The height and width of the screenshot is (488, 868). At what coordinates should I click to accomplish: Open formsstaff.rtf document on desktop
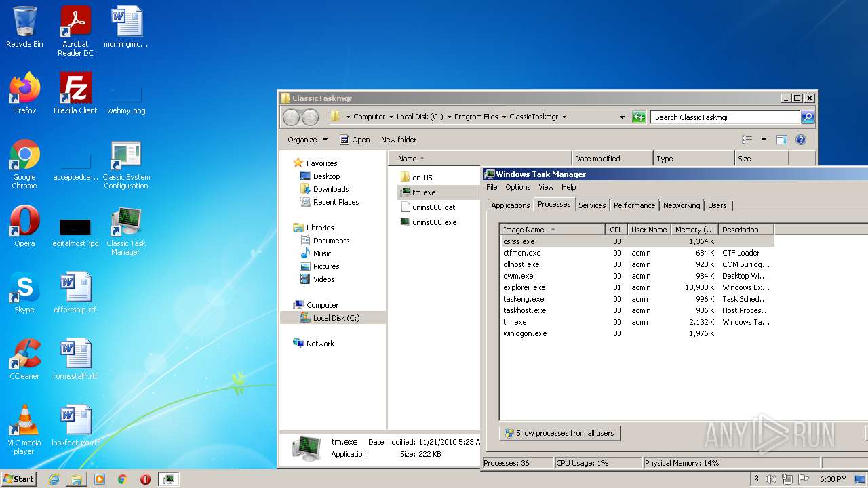click(x=75, y=359)
